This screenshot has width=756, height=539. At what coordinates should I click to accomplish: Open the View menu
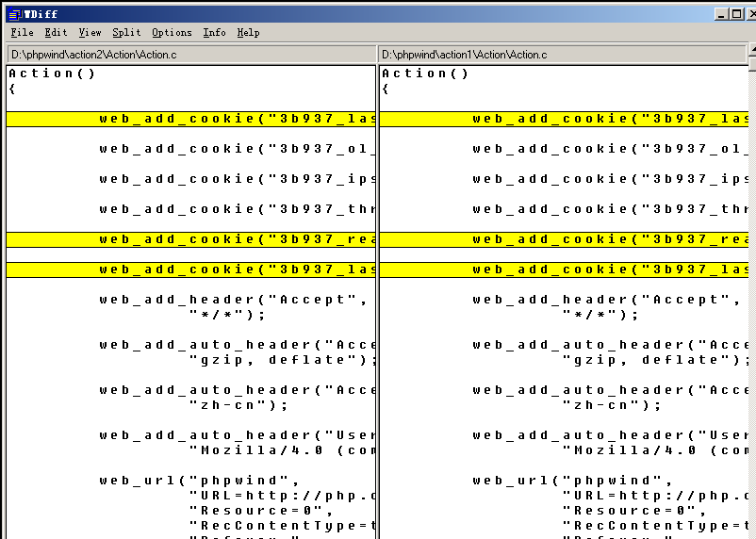pyautogui.click(x=90, y=32)
